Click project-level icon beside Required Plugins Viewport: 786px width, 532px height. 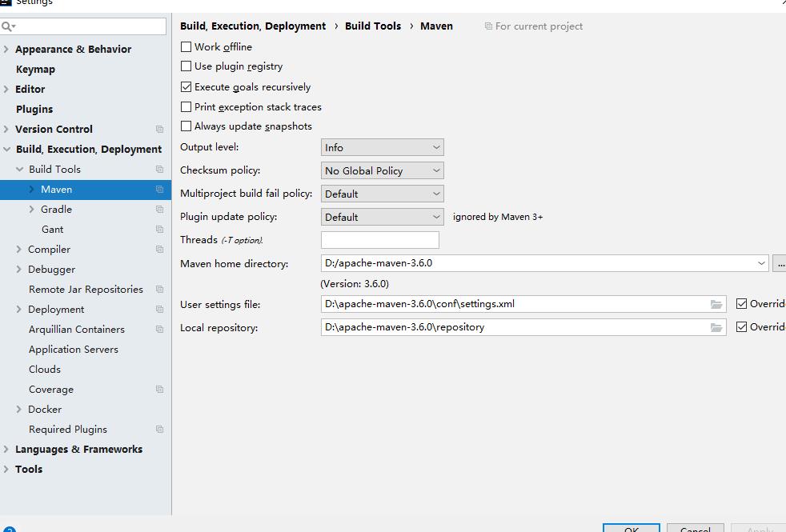click(x=159, y=430)
